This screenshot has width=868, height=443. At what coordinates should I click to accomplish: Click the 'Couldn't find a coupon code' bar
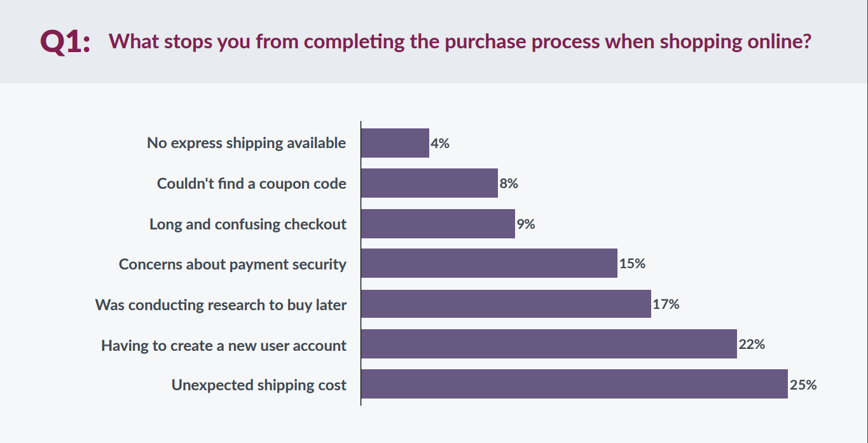pos(429,183)
